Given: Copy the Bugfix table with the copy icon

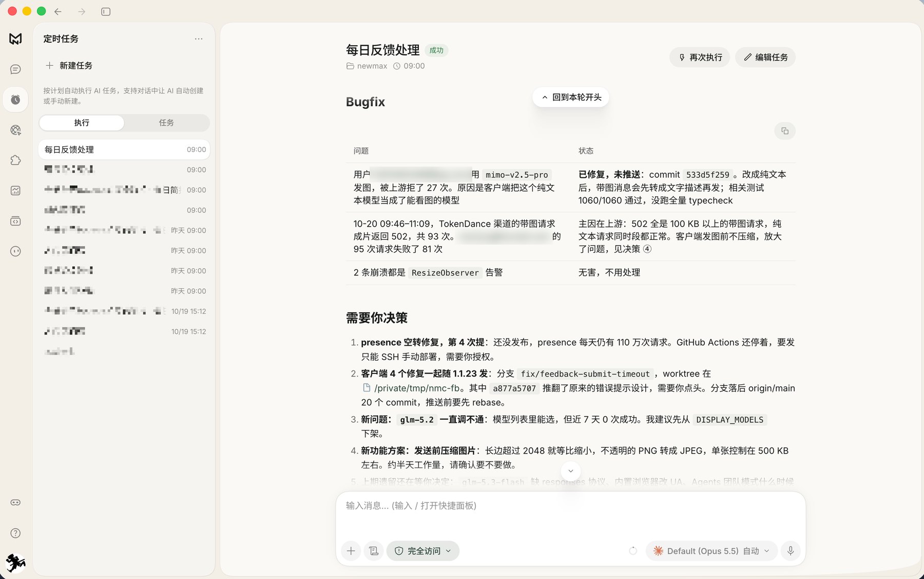Looking at the screenshot, I should click(785, 131).
